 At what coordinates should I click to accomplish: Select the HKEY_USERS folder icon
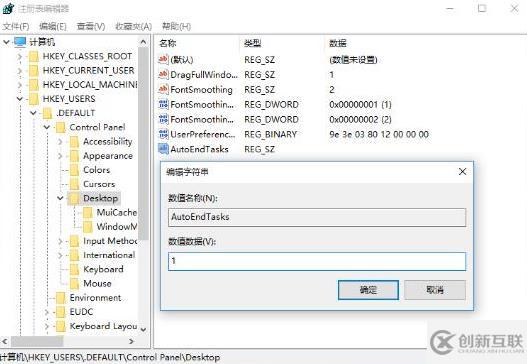click(x=34, y=99)
